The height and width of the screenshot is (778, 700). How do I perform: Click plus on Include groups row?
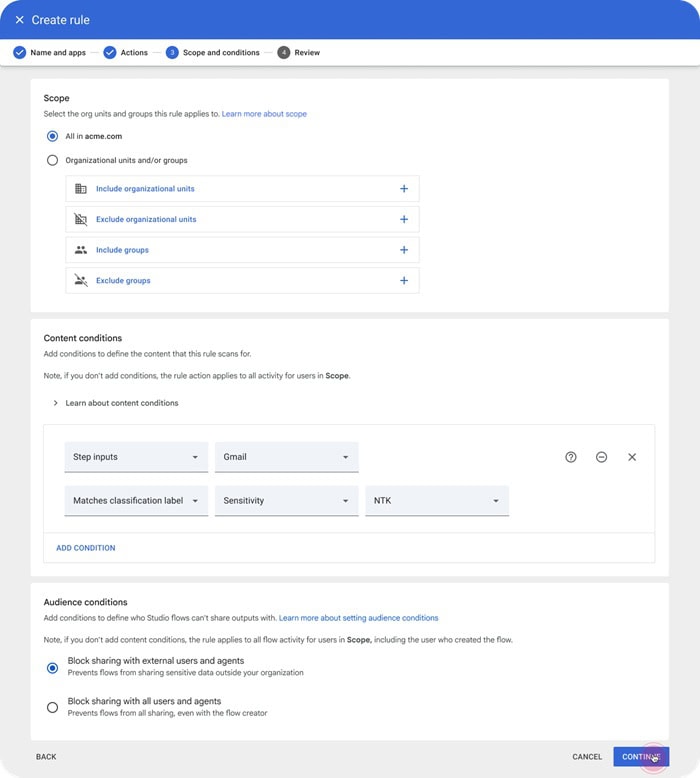coord(404,250)
